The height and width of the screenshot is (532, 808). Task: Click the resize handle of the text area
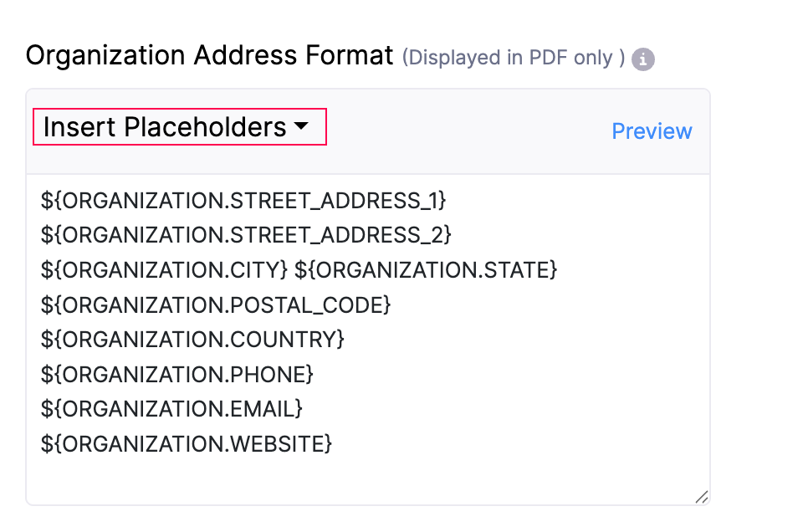702,496
